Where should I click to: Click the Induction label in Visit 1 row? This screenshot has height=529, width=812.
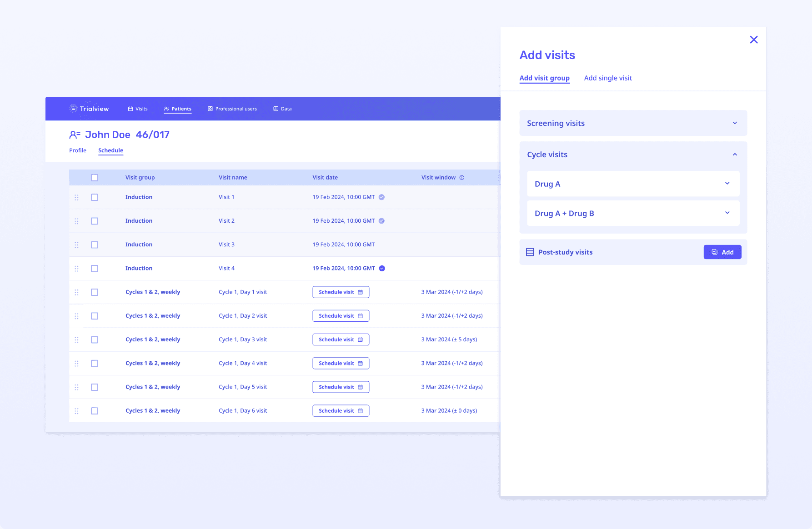[139, 197]
